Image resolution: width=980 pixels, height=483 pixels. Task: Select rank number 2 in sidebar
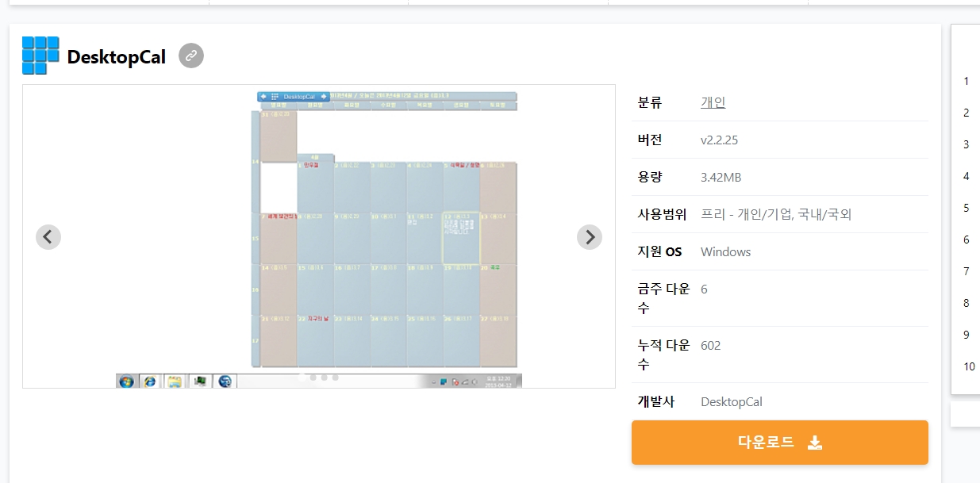(x=967, y=113)
